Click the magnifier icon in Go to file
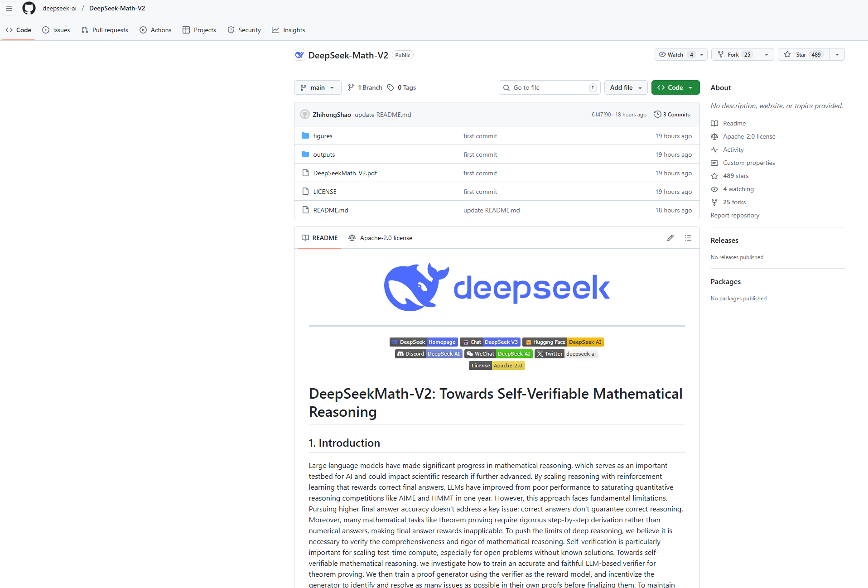868x588 pixels. pyautogui.click(x=506, y=87)
